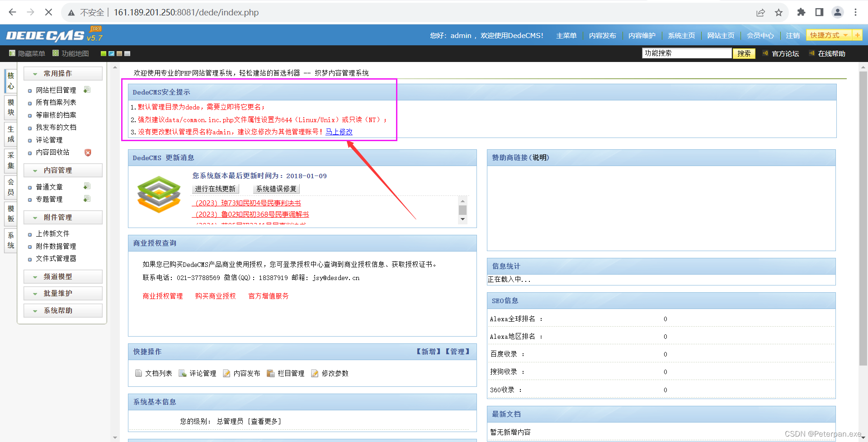868x442 pixels.
Task: Select the green color theme swatch
Action: pyautogui.click(x=104, y=53)
